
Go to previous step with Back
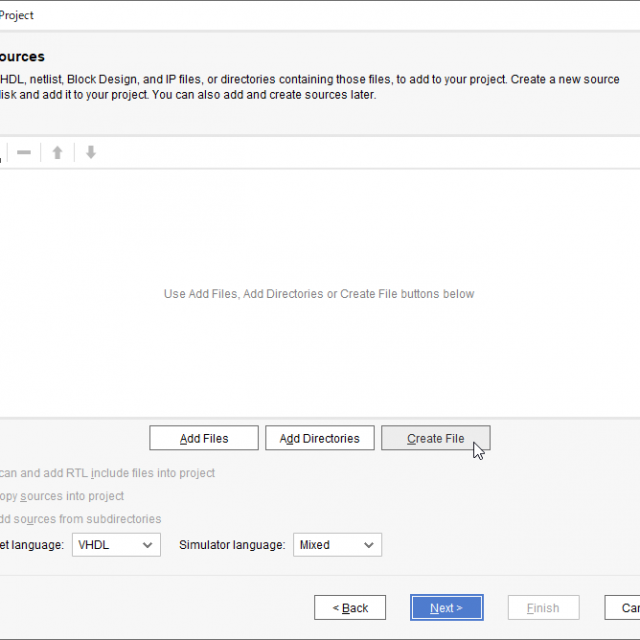[350, 608]
